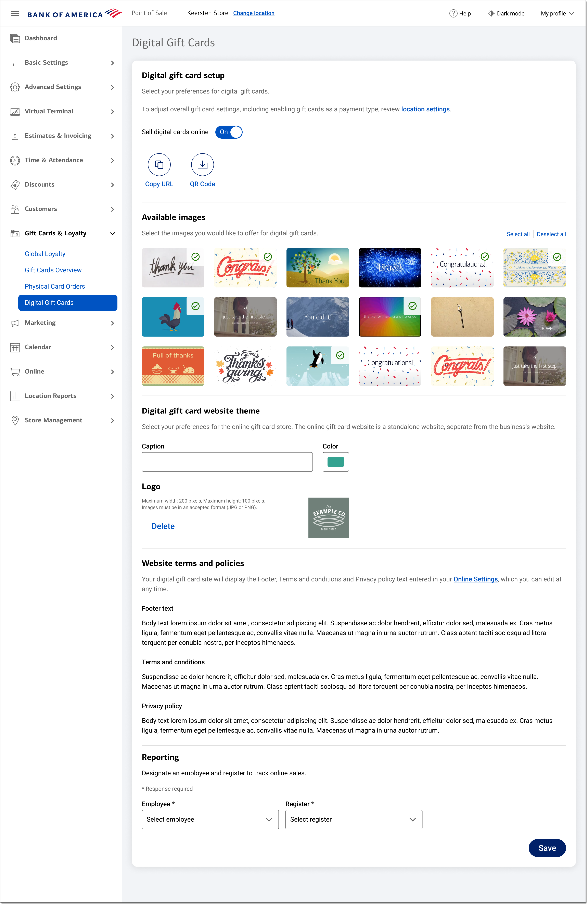Click the Example Co logo preview
Screen dimensions: 588x905
click(328, 517)
